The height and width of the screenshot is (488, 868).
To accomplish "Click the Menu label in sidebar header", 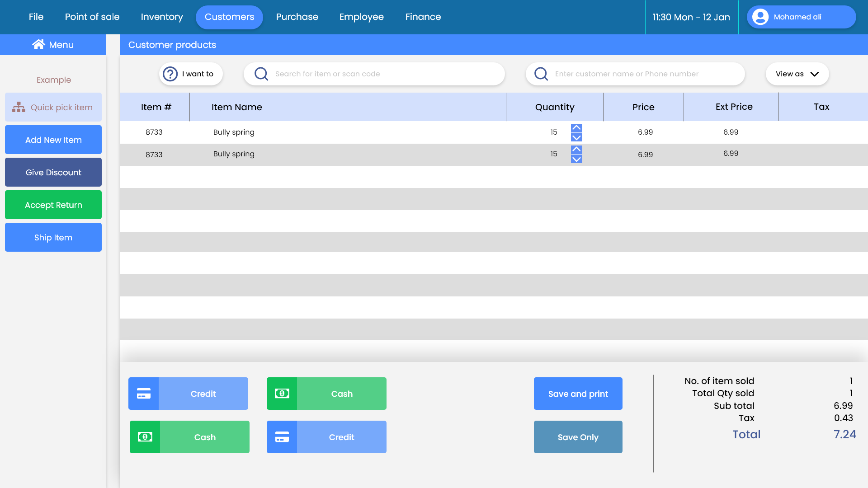I will point(61,45).
